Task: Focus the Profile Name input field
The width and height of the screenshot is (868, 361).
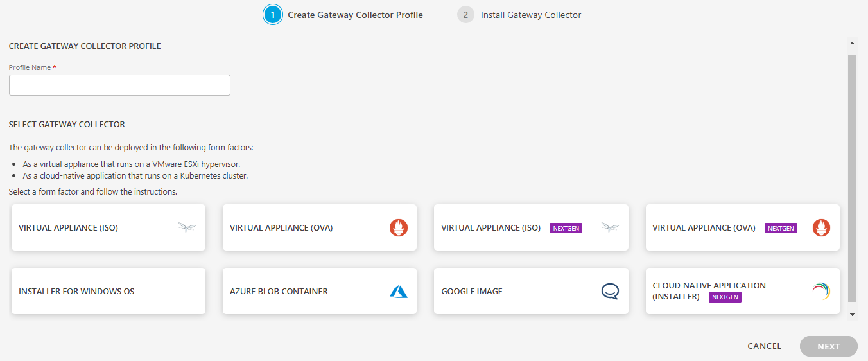Action: (119, 85)
